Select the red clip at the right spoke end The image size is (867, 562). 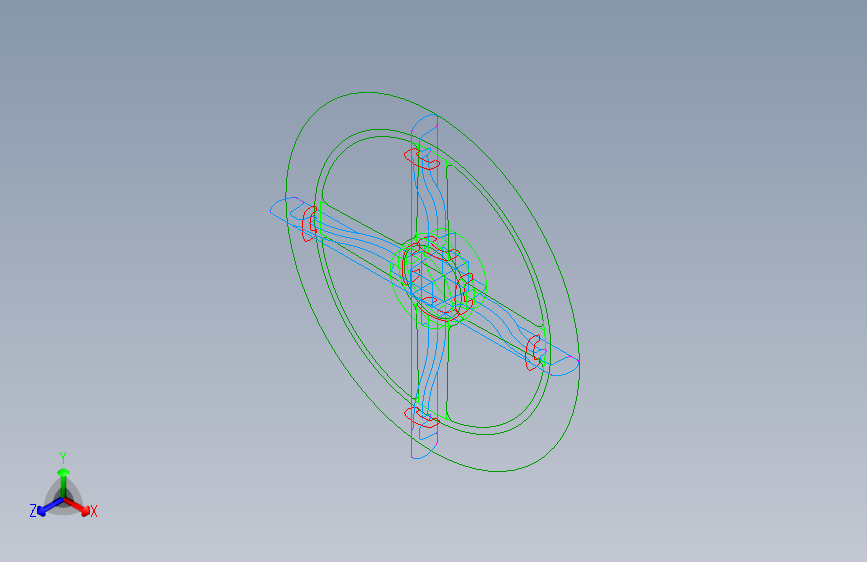pyautogui.click(x=533, y=352)
